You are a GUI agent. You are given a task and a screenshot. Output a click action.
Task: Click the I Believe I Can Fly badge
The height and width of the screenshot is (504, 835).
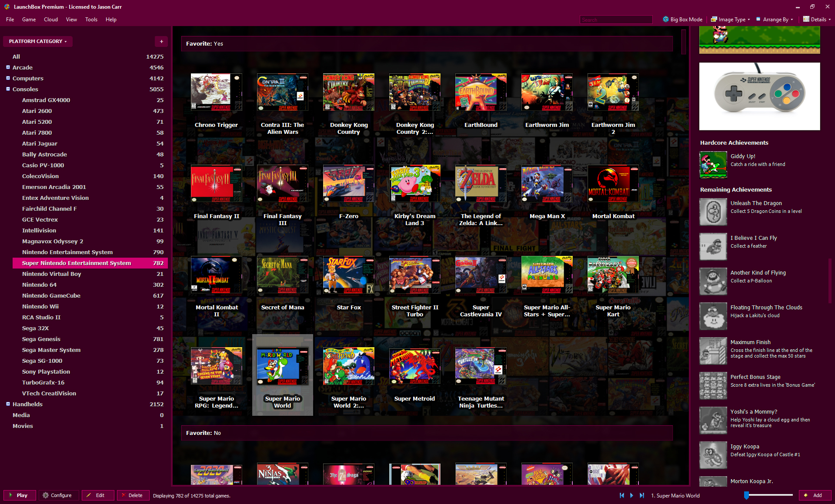pyautogui.click(x=713, y=247)
